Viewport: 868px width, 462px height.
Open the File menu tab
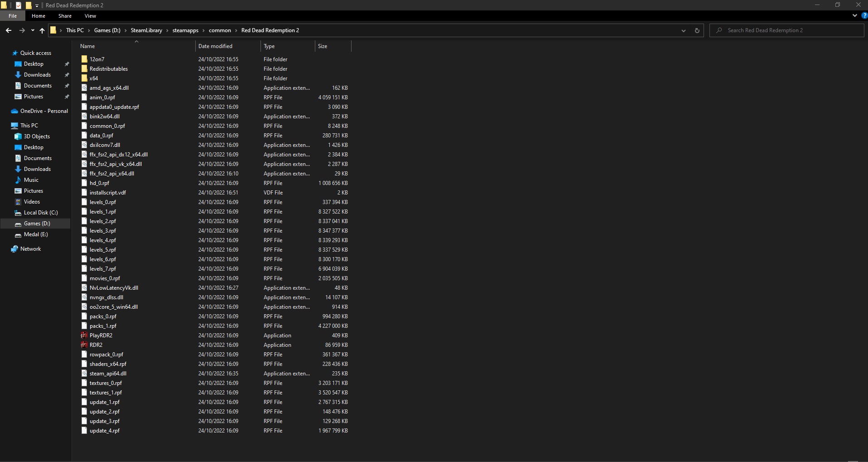click(13, 16)
